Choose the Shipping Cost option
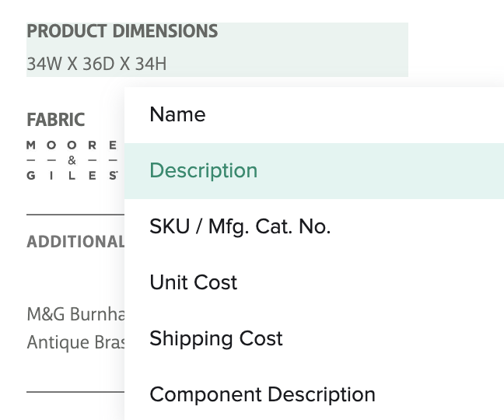The image size is (504, 420). (215, 339)
